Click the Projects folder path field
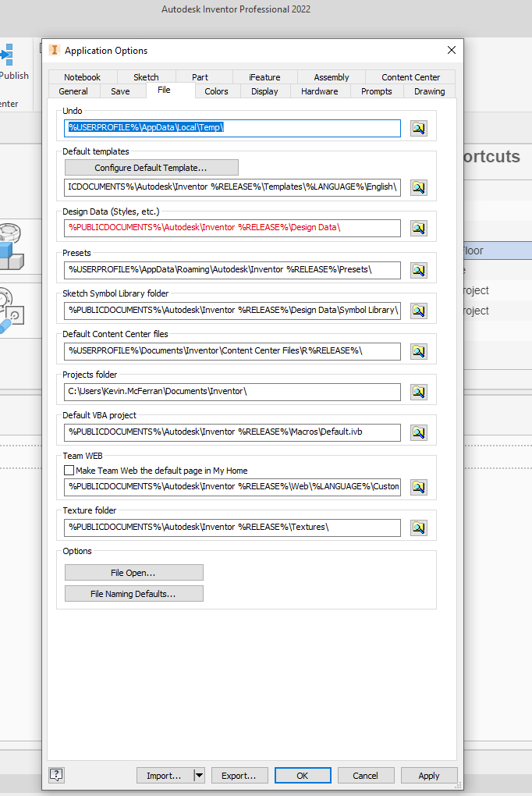Viewport: 532px width, 796px height. pyautogui.click(x=233, y=392)
